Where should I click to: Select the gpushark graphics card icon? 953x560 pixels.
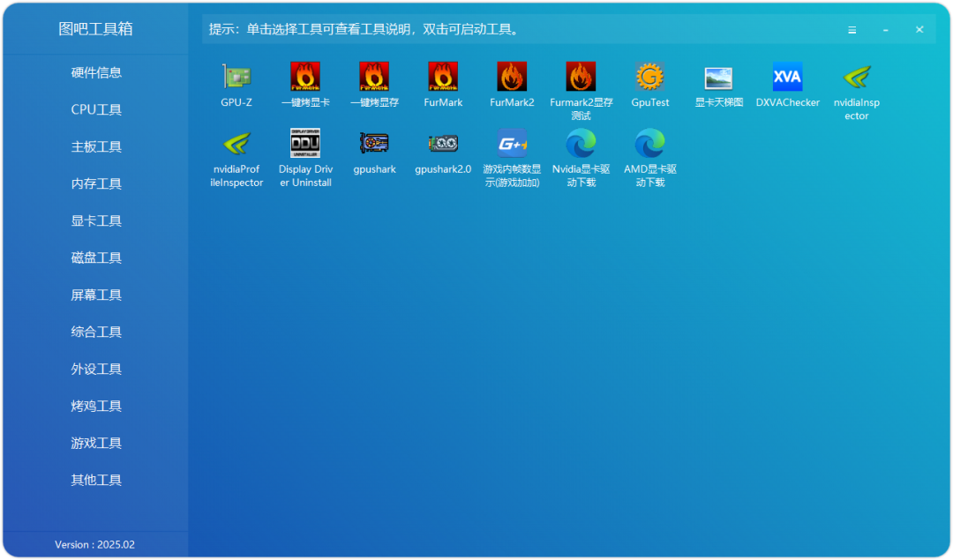coord(374,144)
